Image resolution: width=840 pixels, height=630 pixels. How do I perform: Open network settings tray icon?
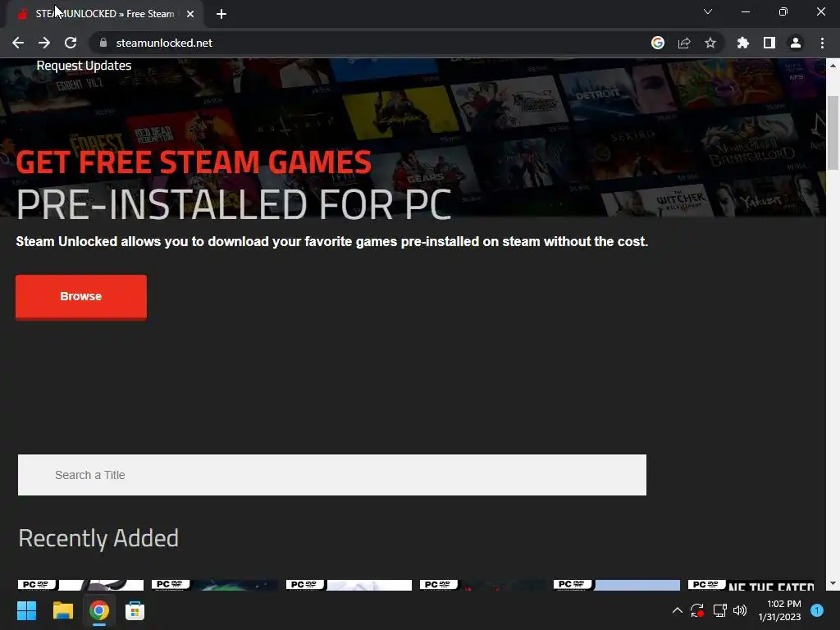pos(719,610)
